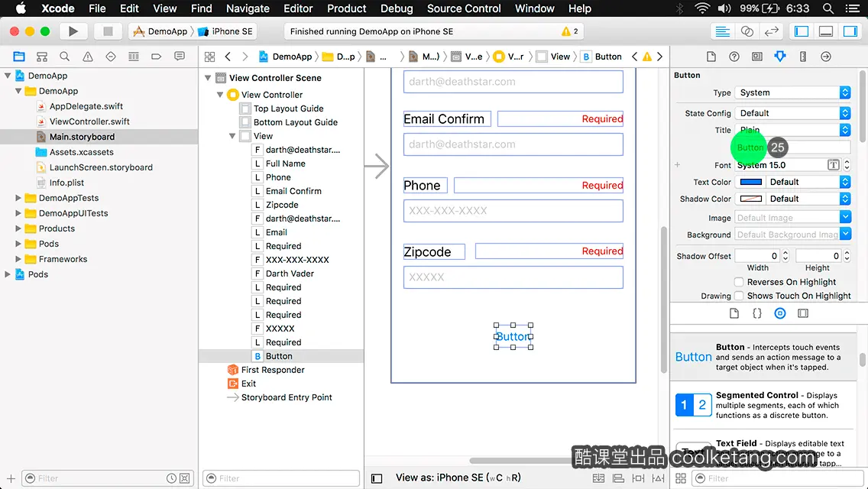Image resolution: width=868 pixels, height=489 pixels.
Task: Select the Button item in outline
Action: pyautogui.click(x=279, y=356)
